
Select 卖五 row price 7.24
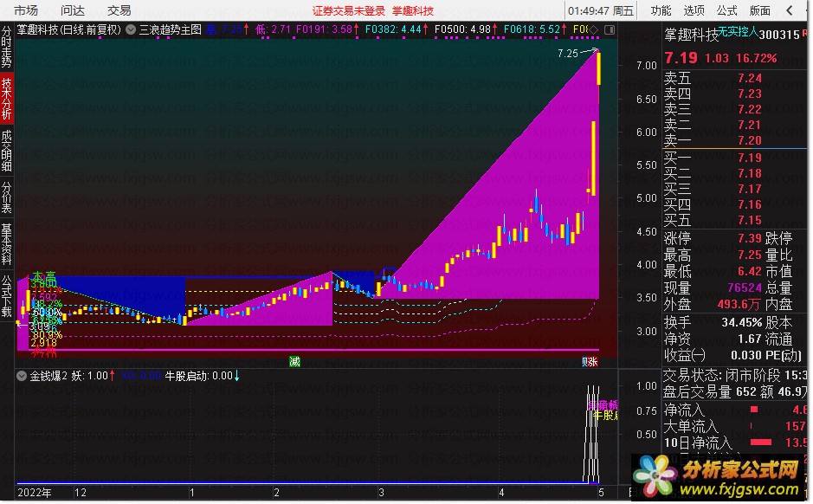coord(750,78)
